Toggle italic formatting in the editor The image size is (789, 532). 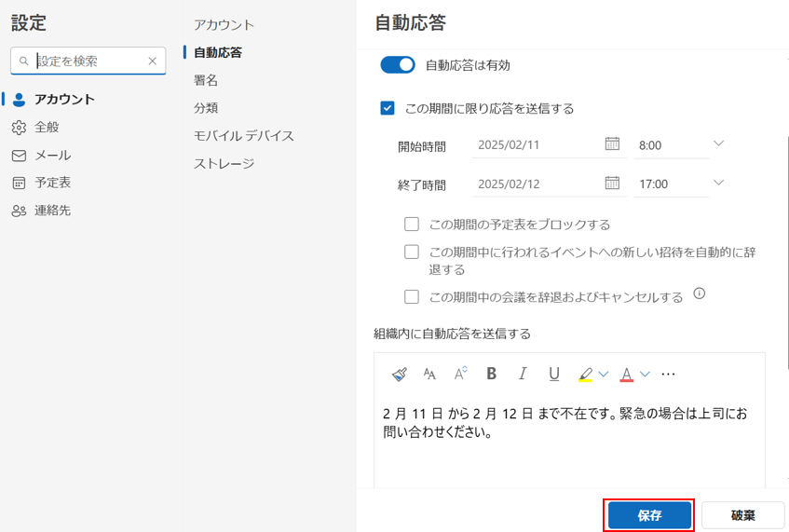(x=523, y=374)
